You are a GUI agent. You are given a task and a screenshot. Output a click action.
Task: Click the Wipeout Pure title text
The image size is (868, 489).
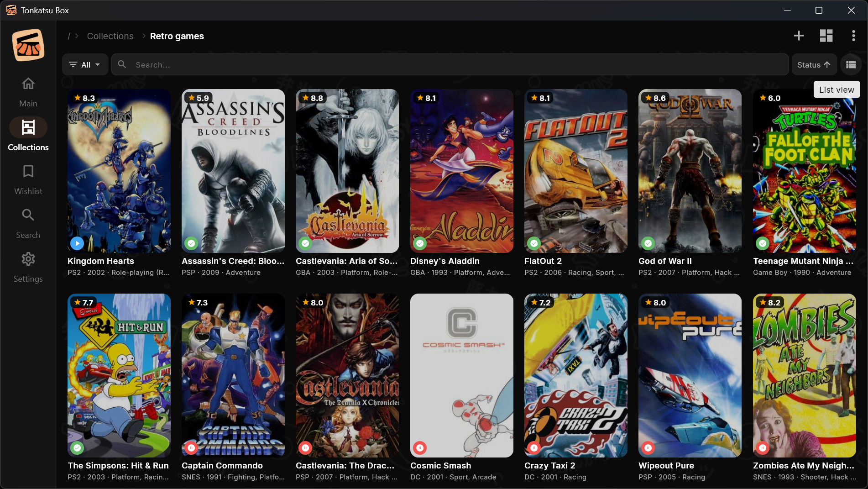[x=666, y=465]
